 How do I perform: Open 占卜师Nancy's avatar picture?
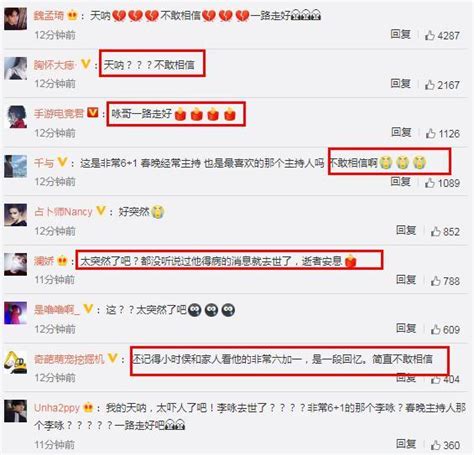pos(15,215)
